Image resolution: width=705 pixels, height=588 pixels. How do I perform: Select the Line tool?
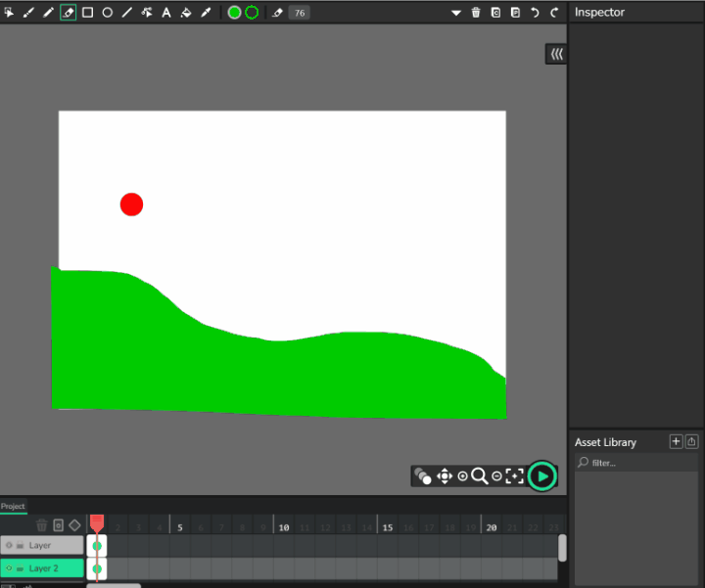coord(127,13)
